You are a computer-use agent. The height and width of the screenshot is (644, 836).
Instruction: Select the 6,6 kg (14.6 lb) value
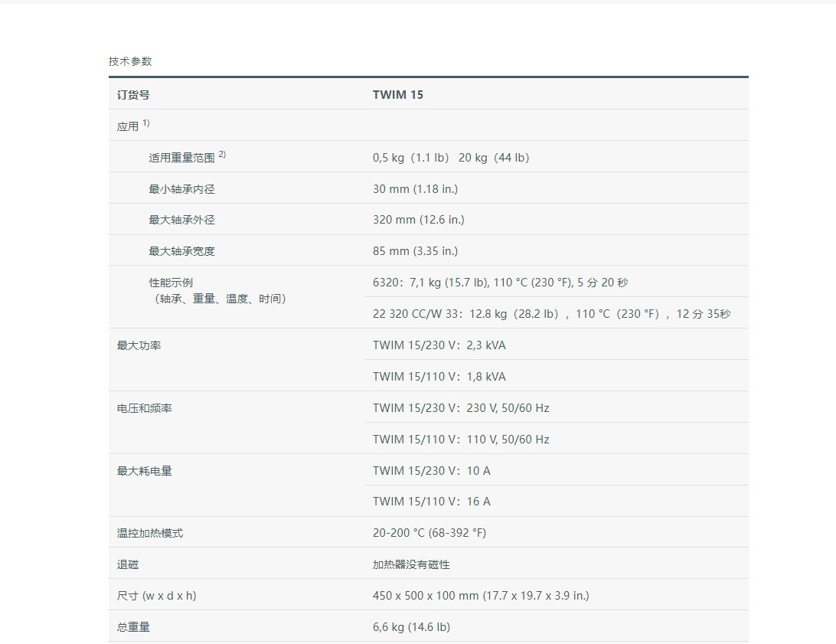click(x=412, y=627)
